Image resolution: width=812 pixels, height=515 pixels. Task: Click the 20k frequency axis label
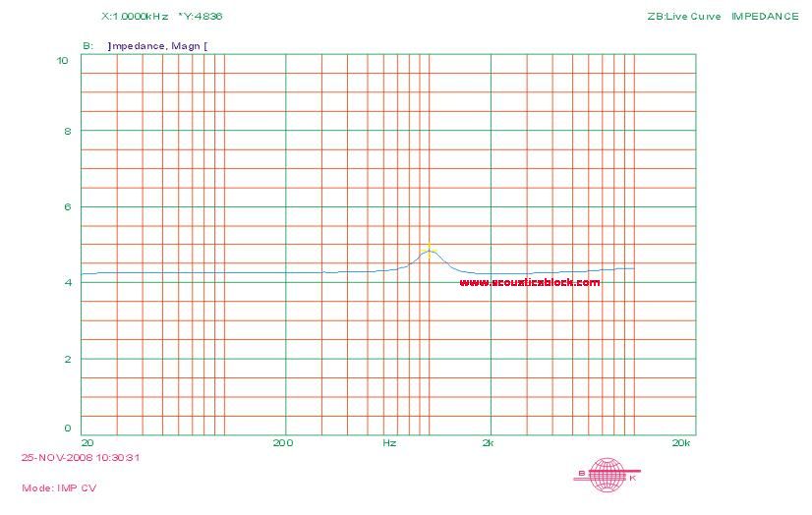point(680,443)
